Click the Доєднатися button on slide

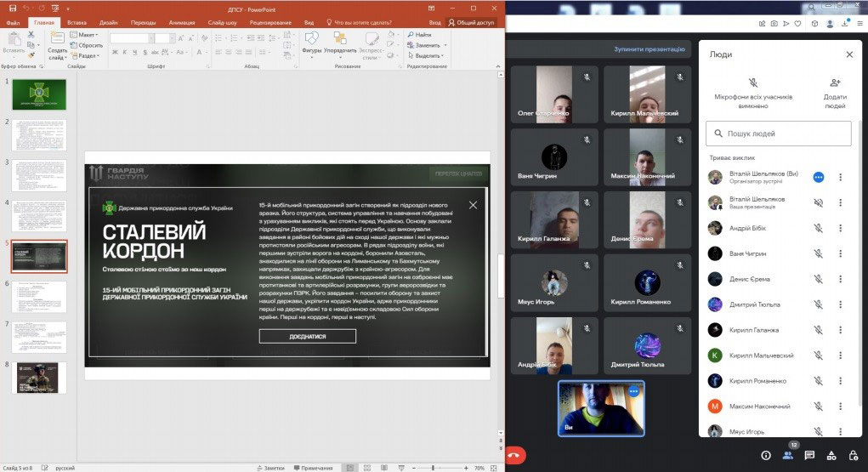coord(308,336)
